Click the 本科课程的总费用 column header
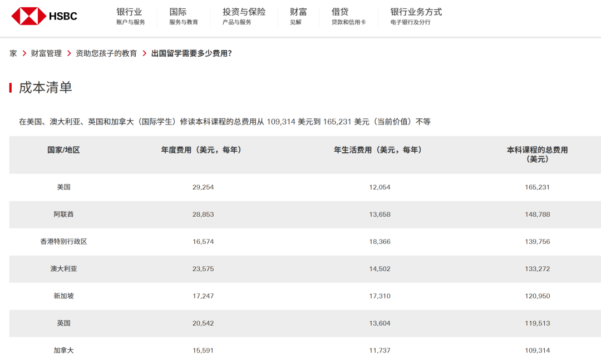This screenshot has width=601, height=364. [x=537, y=154]
